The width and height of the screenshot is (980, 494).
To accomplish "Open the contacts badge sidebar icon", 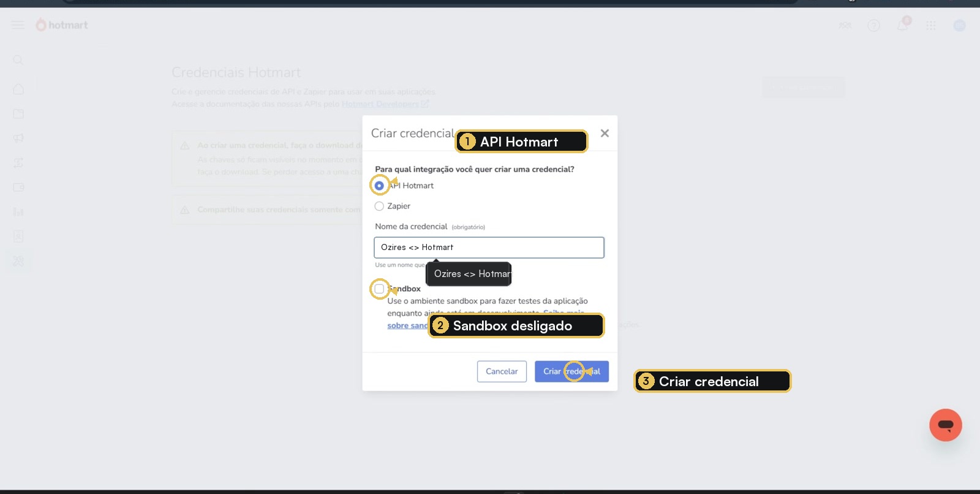I will click(18, 237).
